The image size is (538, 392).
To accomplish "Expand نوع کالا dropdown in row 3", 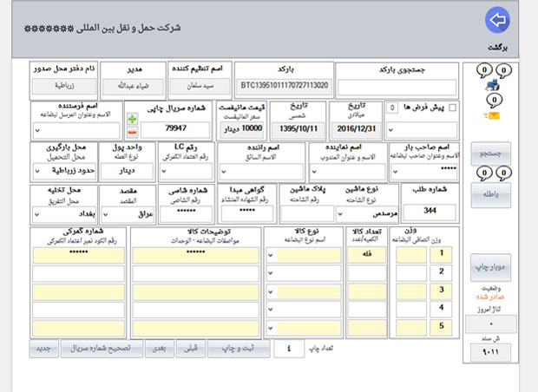I will click(x=271, y=292).
